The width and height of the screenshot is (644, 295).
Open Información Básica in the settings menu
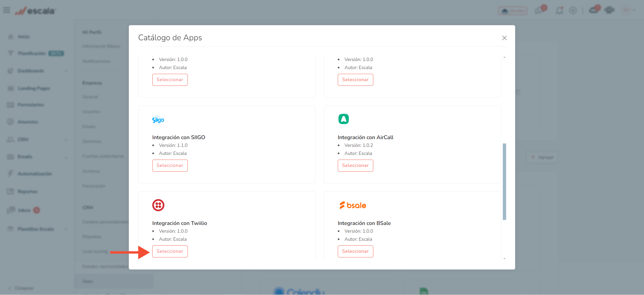[x=101, y=46]
